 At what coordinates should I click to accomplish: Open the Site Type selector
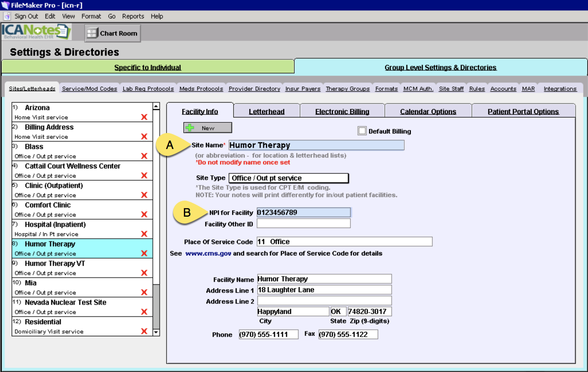pyautogui.click(x=288, y=178)
